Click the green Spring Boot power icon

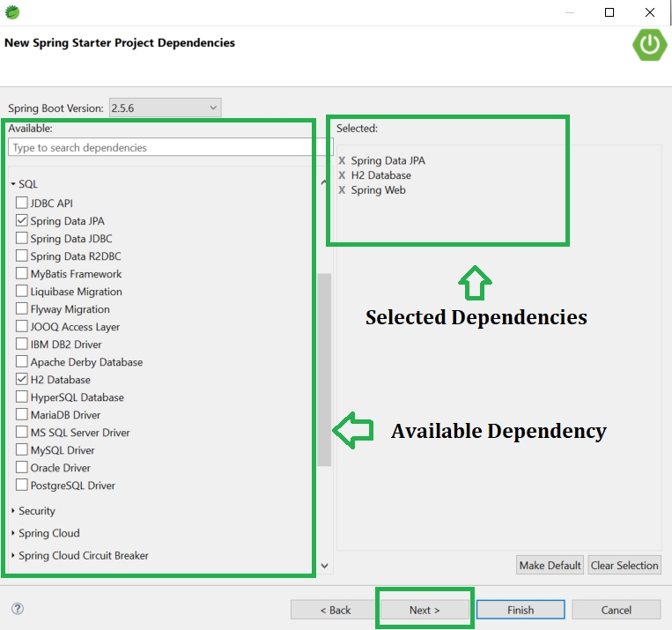click(x=649, y=44)
